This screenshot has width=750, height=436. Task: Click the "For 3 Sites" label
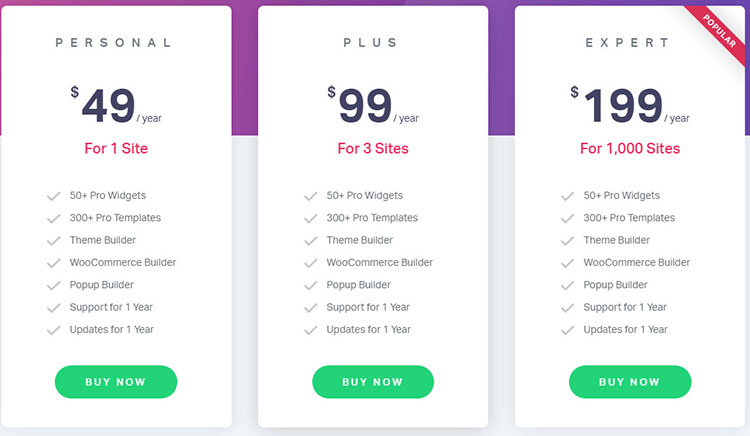pos(372,149)
